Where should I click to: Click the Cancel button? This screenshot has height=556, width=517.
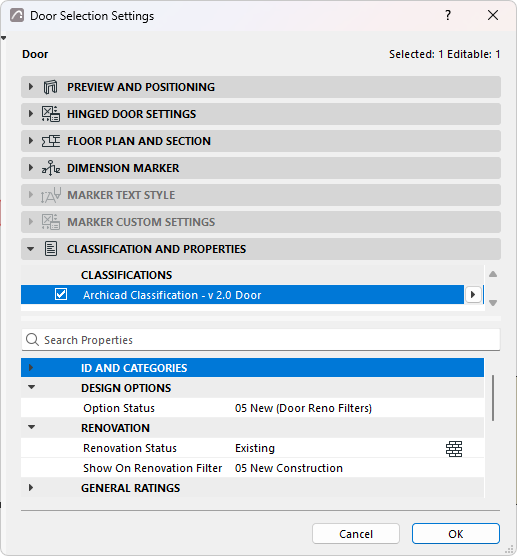[356, 534]
